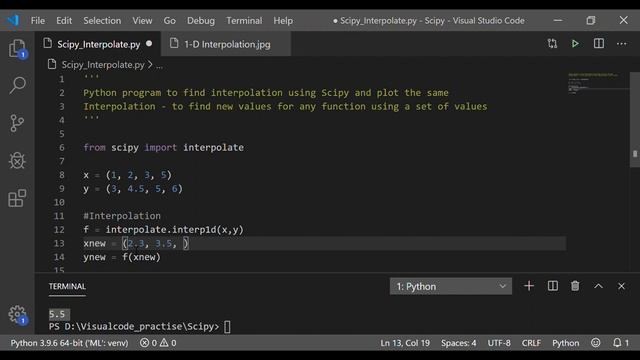Open the Manage gear icon
Image resolution: width=640 pixels, height=360 pixels.
[x=18, y=315]
